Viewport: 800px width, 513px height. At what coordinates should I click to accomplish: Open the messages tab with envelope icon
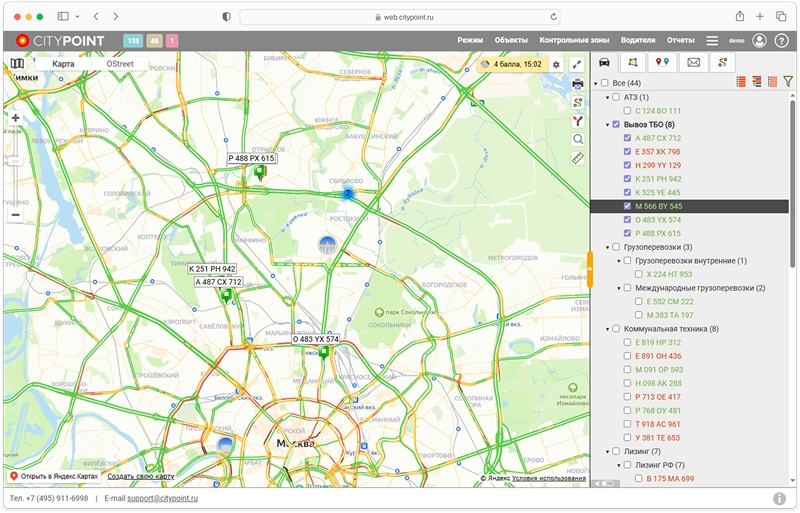tap(692, 63)
